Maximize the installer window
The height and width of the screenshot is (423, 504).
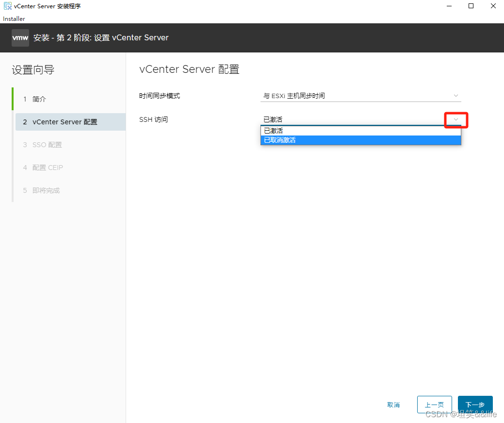click(471, 6)
